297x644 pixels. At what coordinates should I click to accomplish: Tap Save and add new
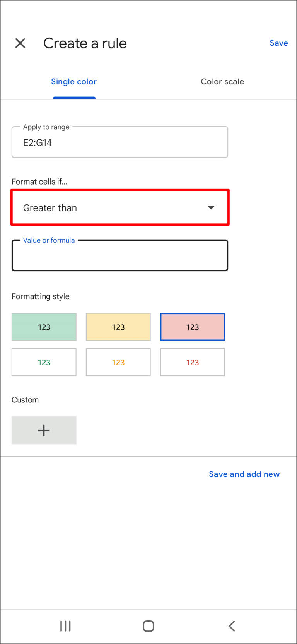pos(244,474)
